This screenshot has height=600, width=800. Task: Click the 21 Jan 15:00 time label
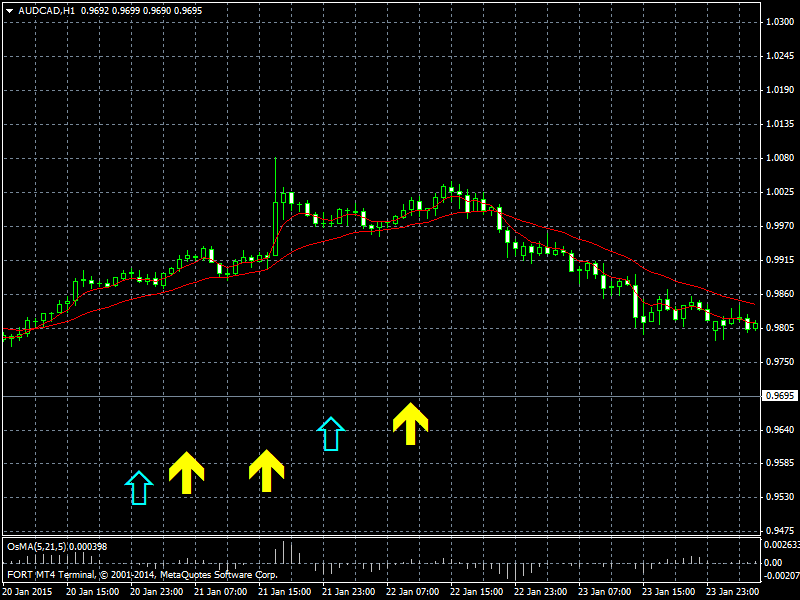[x=285, y=592]
